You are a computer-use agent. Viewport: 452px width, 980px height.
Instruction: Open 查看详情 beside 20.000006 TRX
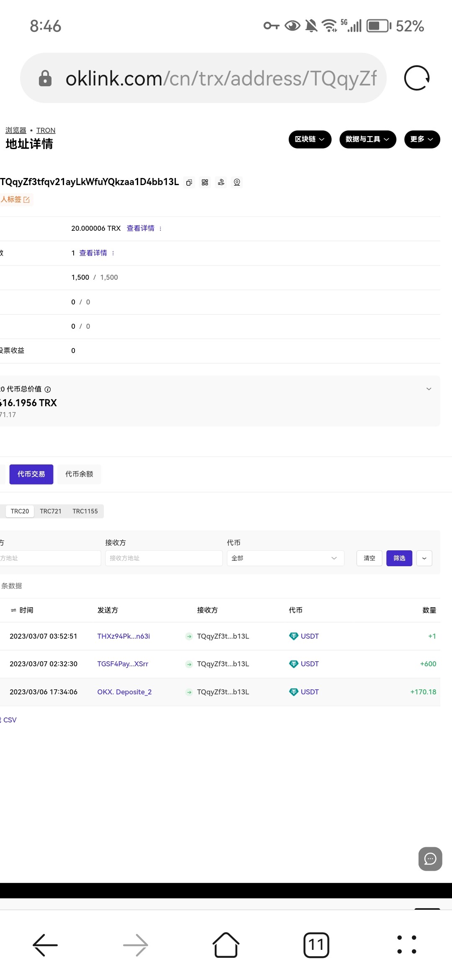point(141,228)
